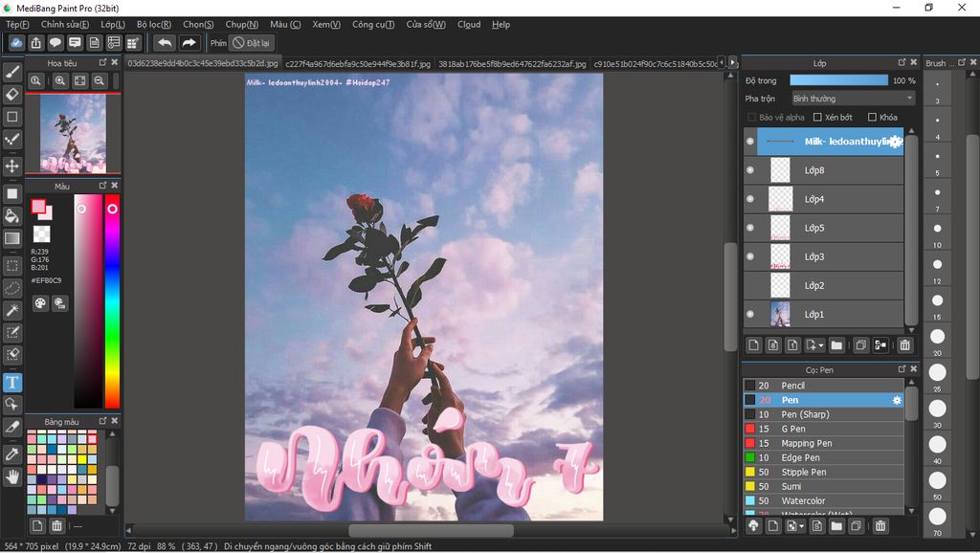980x553 pixels.
Task: Undock the Bảng màu palette panel
Action: click(102, 421)
